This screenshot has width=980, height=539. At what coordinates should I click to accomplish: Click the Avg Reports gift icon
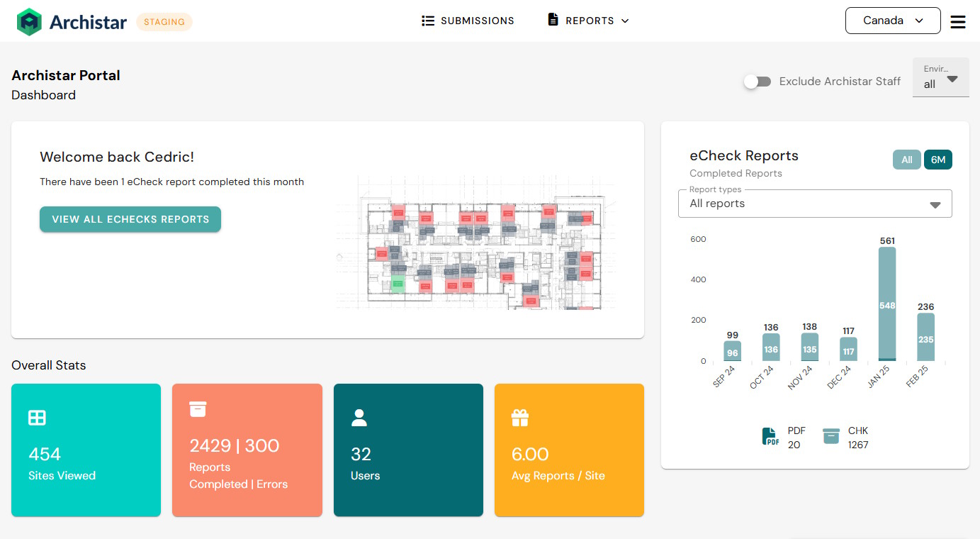click(520, 418)
